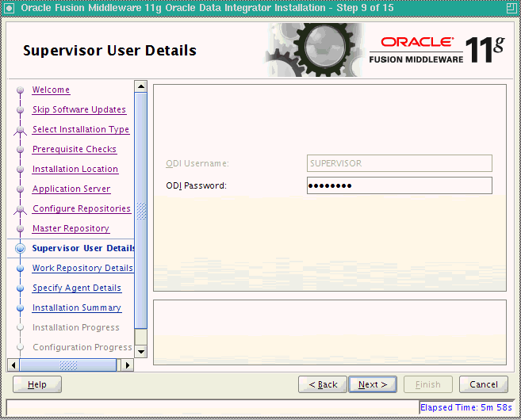Go to Select Installation Type step

[81, 129]
